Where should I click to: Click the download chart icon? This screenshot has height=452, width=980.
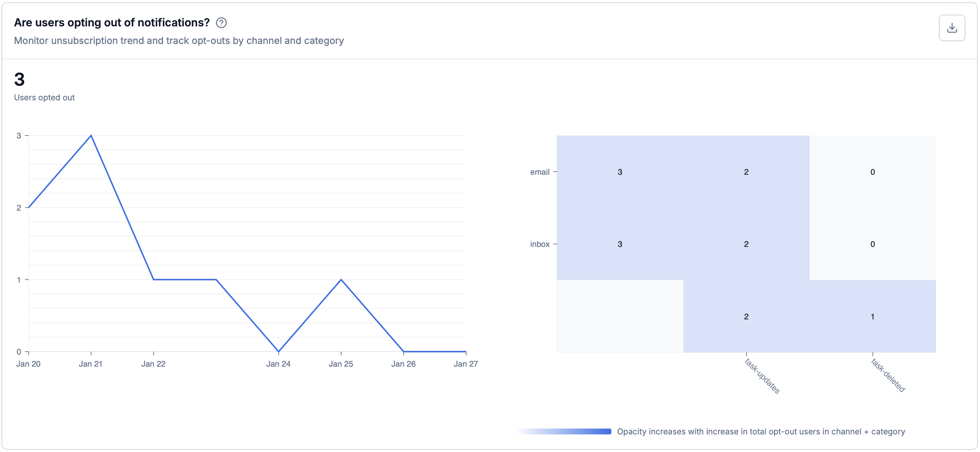(x=951, y=28)
